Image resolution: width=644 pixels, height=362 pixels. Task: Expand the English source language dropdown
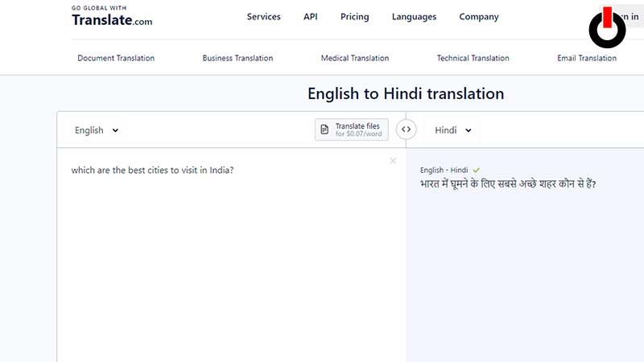point(97,130)
